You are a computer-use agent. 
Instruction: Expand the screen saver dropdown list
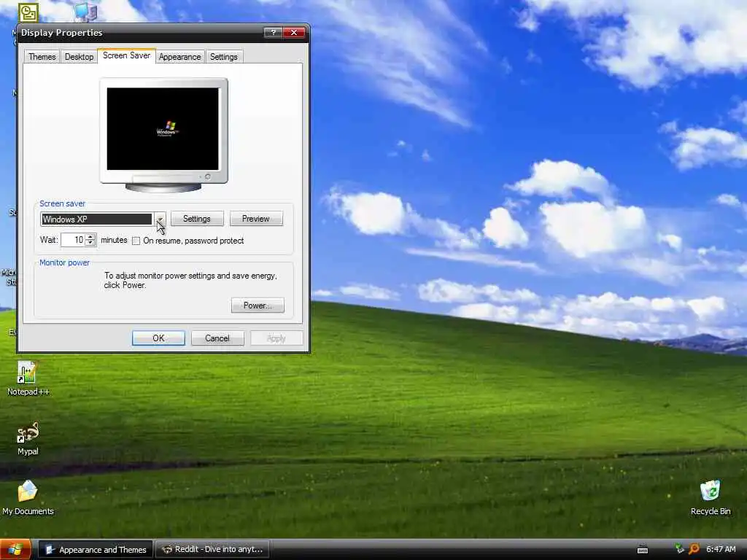[x=160, y=219]
